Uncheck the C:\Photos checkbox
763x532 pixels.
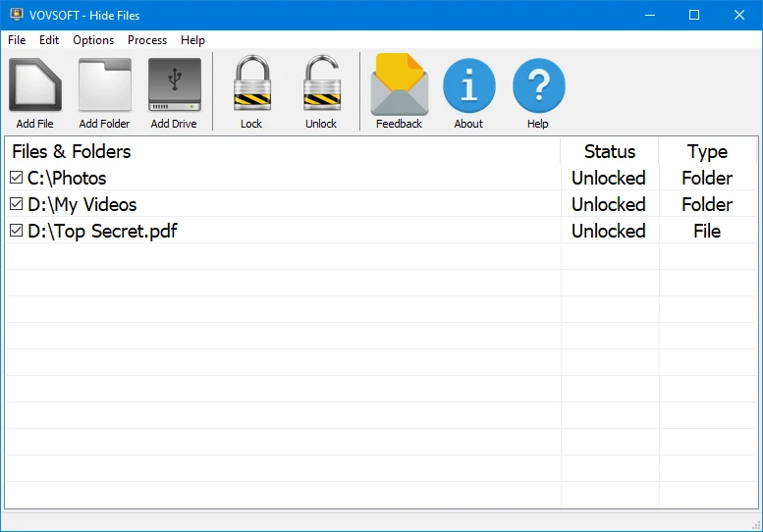click(16, 178)
